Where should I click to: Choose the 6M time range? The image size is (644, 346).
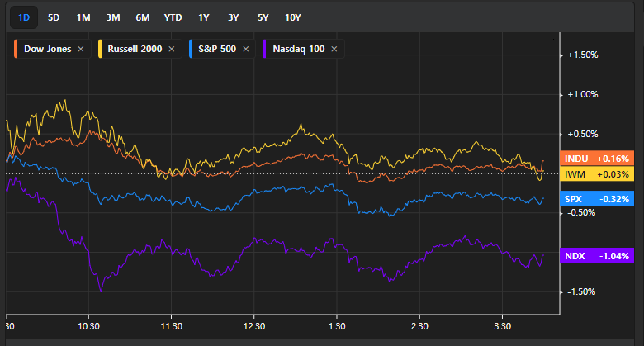point(143,17)
